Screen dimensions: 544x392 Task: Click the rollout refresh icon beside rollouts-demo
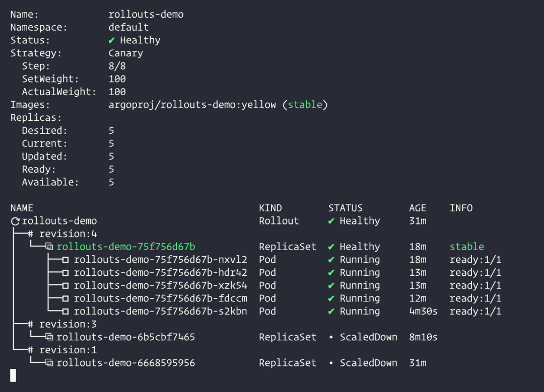15,221
